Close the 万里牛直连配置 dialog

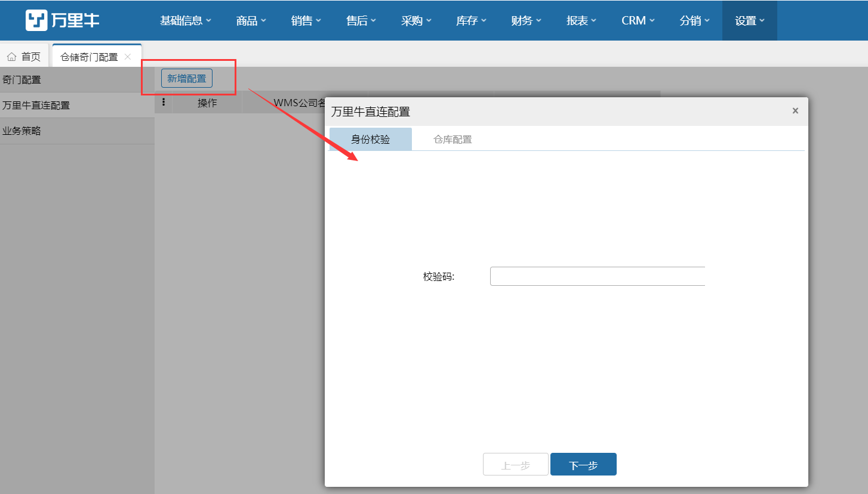click(x=795, y=111)
